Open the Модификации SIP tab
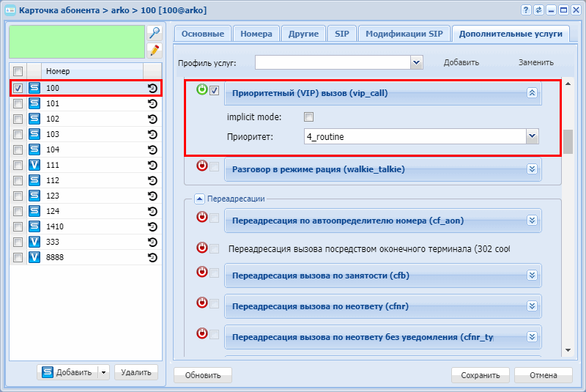The height and width of the screenshot is (392, 586). point(404,34)
